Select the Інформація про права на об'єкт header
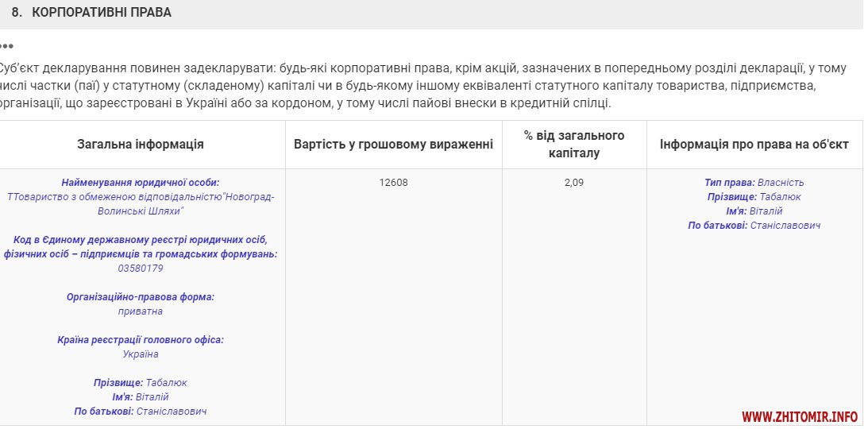 coord(754,145)
